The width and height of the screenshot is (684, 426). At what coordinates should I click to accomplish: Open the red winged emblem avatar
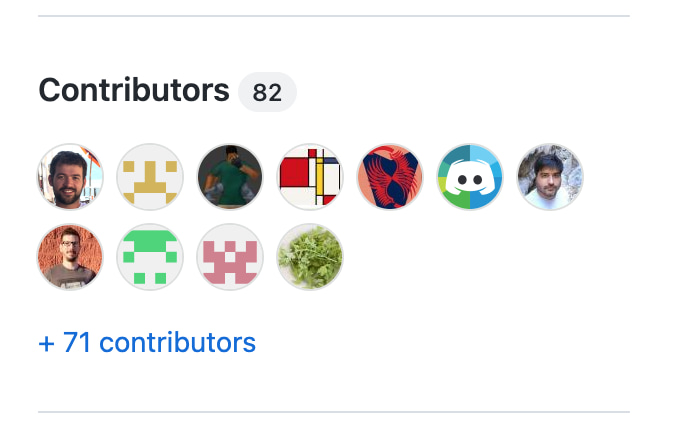(390, 177)
